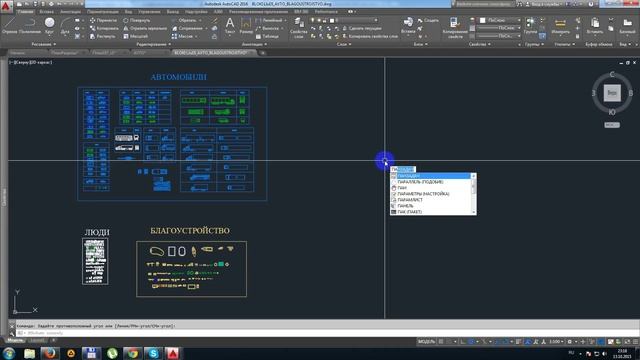Switch to the Главная ribbon tab

point(25,12)
